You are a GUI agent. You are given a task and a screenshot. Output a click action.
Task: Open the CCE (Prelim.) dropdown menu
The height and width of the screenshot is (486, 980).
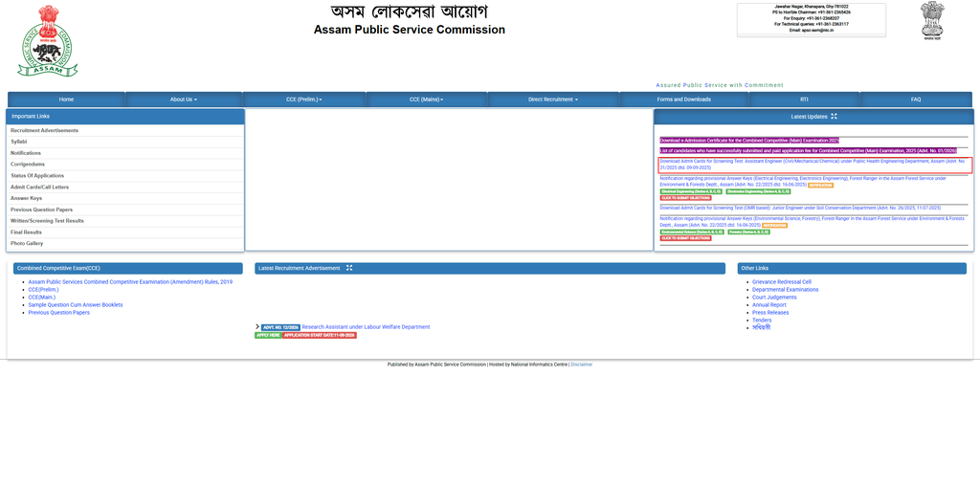[x=304, y=99]
